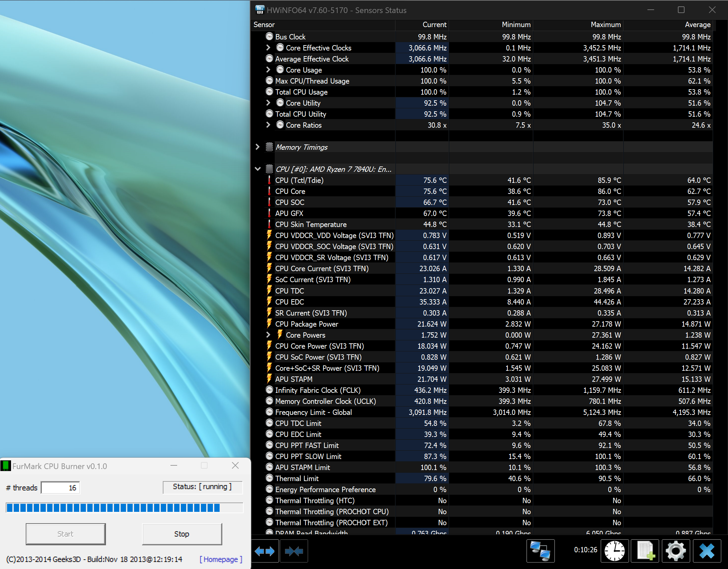This screenshot has width=728, height=569.
Task: Select the CPU SOC temperature row label
Action: click(x=290, y=202)
